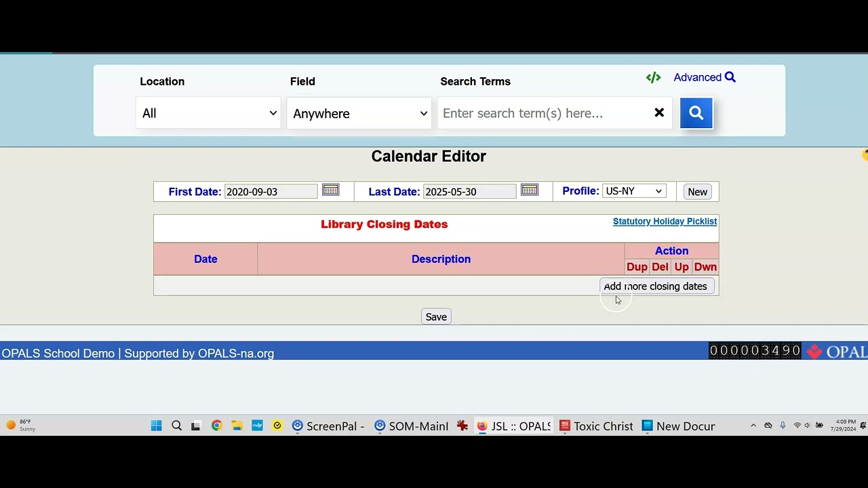Click the Dwn action column label
This screenshot has width=868, height=488.
tap(705, 267)
